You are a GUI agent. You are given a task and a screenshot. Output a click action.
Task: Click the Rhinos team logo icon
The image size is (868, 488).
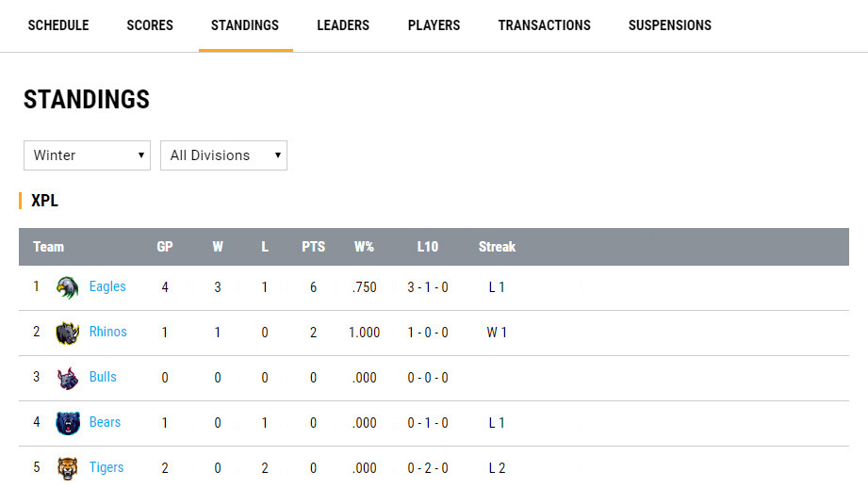tap(67, 333)
